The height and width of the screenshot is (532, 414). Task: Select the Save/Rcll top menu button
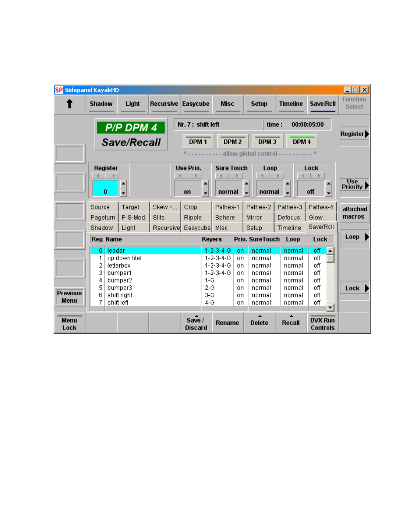pos(323,105)
